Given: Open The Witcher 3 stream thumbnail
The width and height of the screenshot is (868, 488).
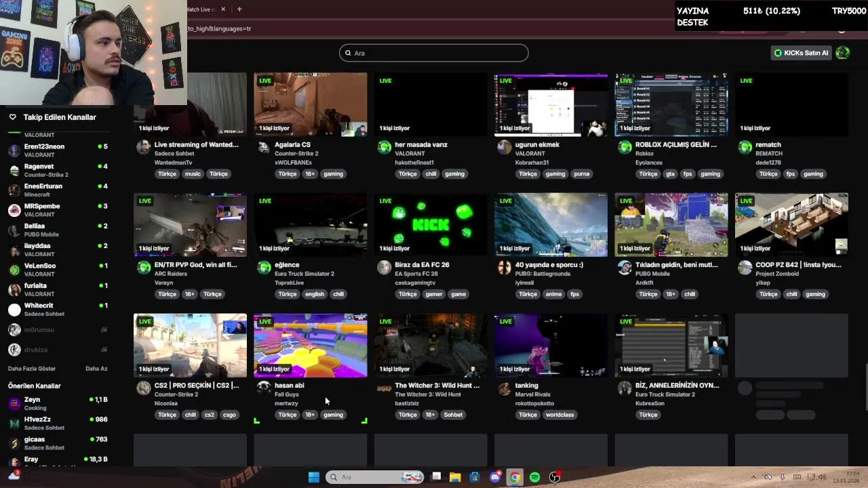Looking at the screenshot, I should pos(431,345).
